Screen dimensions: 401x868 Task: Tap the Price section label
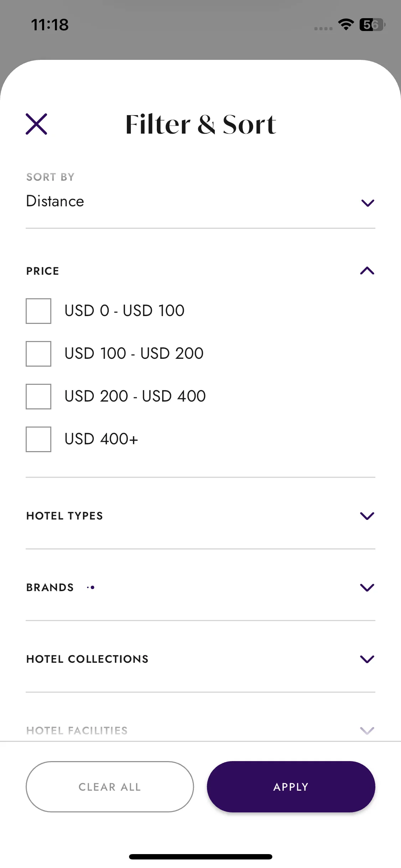(x=43, y=271)
